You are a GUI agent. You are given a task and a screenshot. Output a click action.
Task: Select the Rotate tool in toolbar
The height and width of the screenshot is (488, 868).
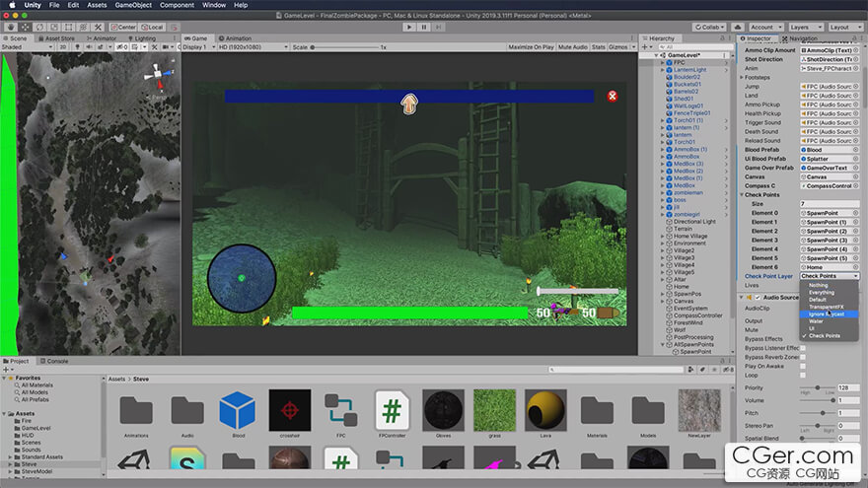click(39, 27)
